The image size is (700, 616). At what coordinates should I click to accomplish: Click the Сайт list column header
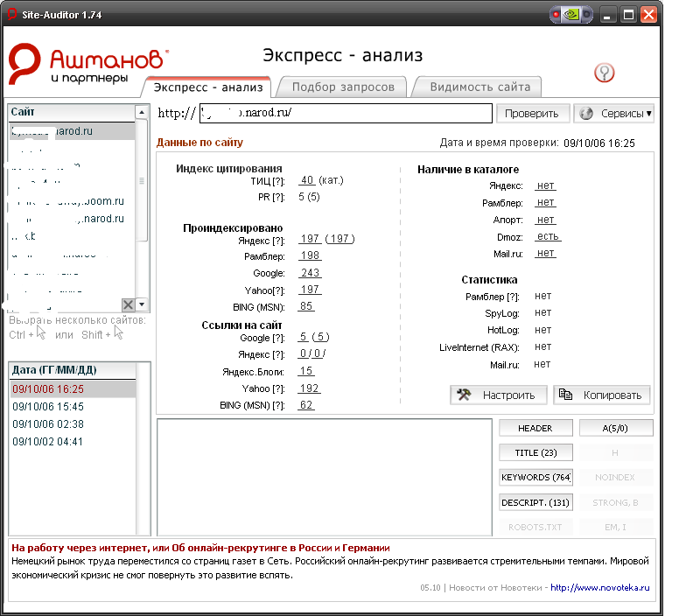point(72,112)
